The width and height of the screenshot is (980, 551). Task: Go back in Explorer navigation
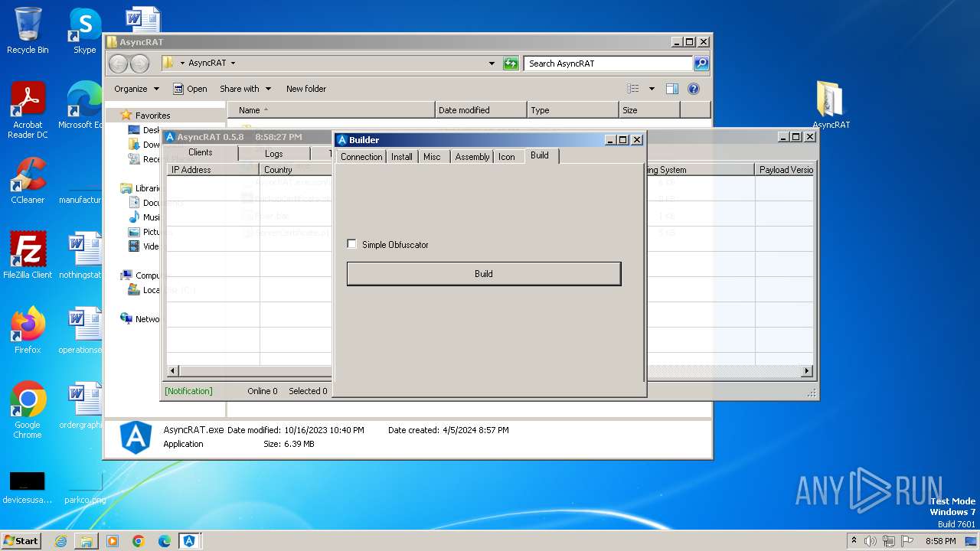tap(119, 64)
